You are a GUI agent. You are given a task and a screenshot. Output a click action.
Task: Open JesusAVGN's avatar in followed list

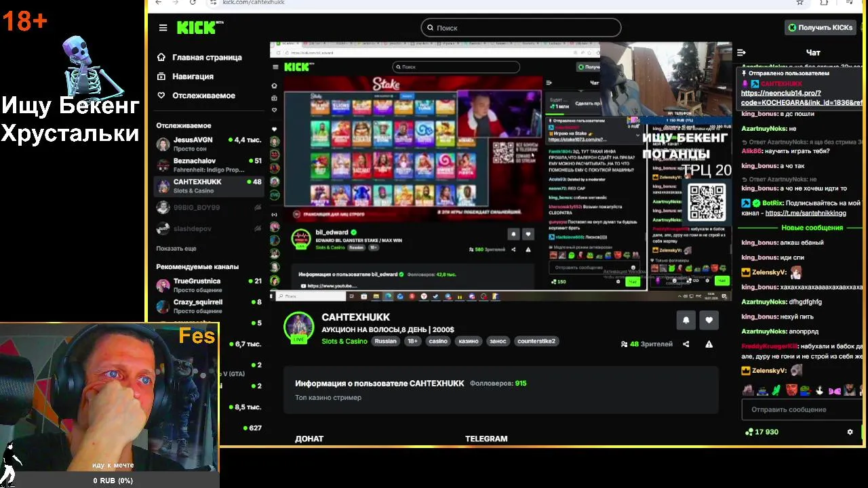click(163, 144)
